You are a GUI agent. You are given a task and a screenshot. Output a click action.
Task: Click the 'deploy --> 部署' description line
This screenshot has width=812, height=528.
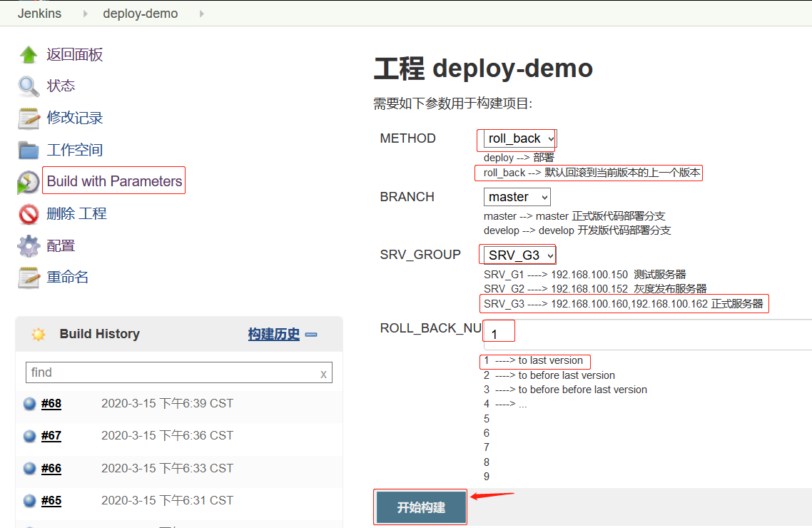pyautogui.click(x=519, y=158)
